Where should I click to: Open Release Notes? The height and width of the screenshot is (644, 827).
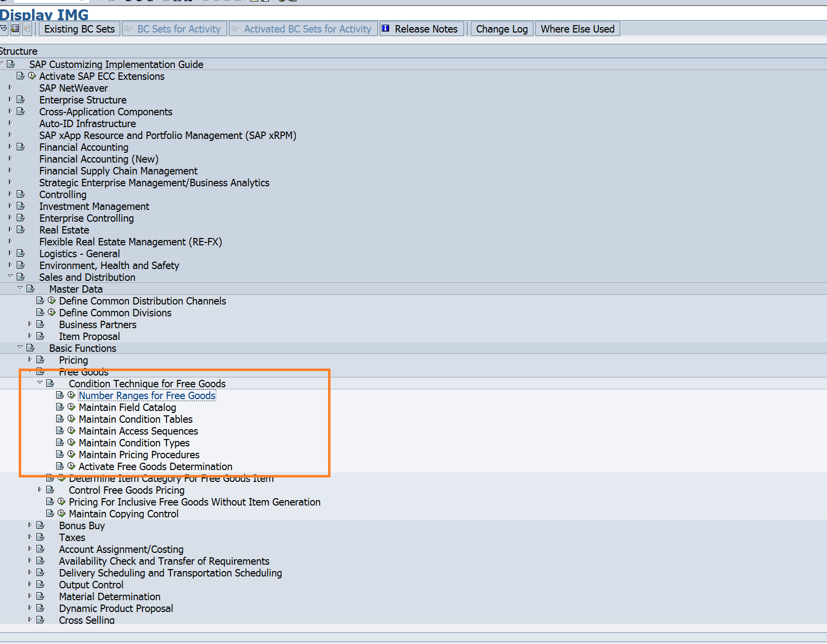pos(422,29)
